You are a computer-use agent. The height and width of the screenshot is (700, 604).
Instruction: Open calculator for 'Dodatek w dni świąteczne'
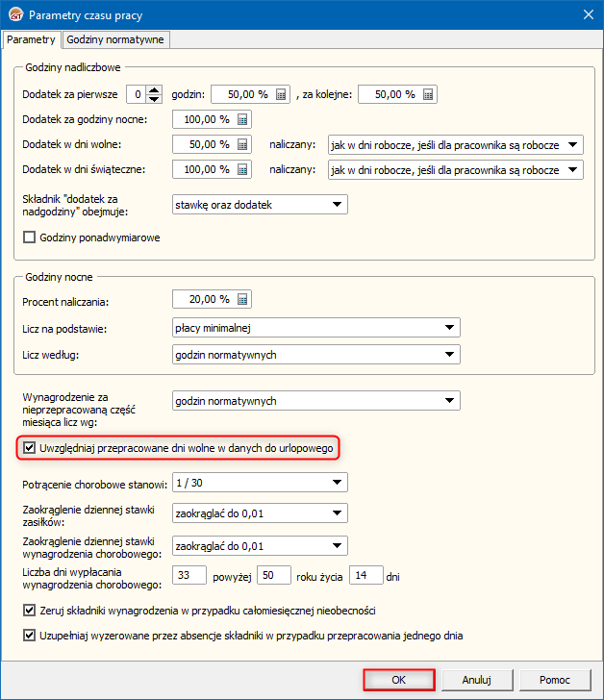242,169
